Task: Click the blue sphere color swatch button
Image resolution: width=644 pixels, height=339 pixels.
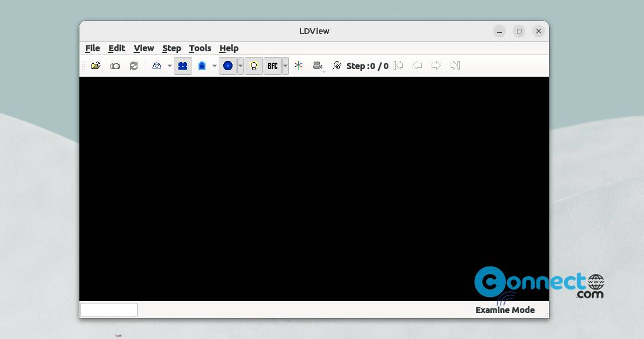Action: (x=227, y=66)
